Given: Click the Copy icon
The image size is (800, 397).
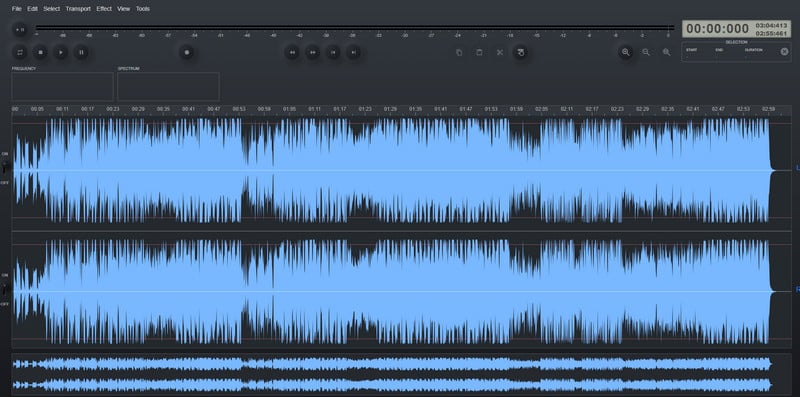Looking at the screenshot, I should pos(459,52).
